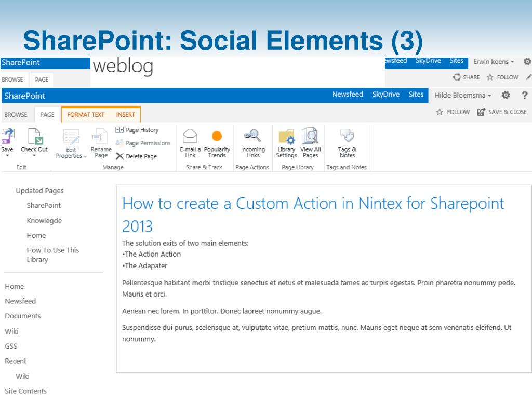
Task: Click SharePoint logo in front blue bar
Action: [x=24, y=96]
